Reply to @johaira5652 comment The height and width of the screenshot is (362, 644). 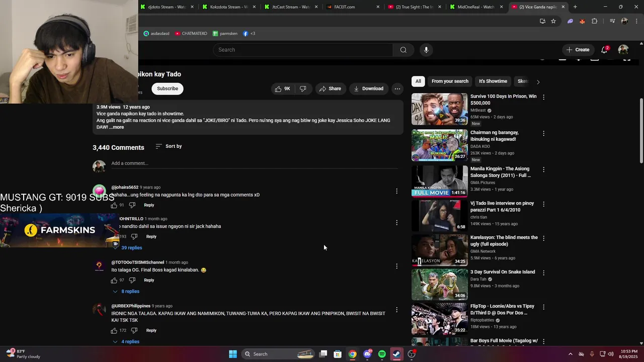coord(149,205)
